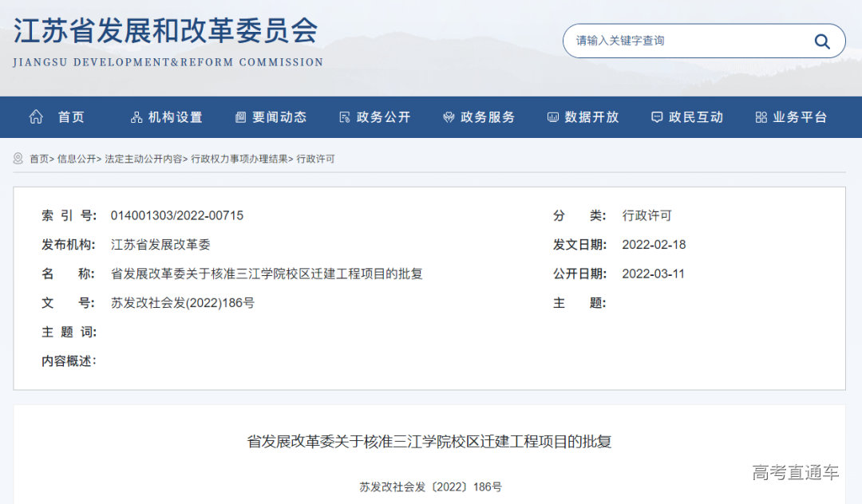Click the location icon before the breadcrumb trail
The image size is (862, 504).
click(x=17, y=159)
